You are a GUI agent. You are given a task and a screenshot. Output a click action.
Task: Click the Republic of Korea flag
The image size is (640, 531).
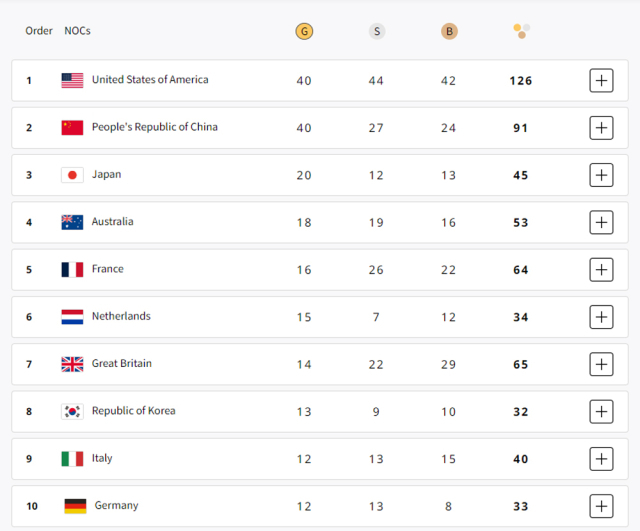(72, 411)
